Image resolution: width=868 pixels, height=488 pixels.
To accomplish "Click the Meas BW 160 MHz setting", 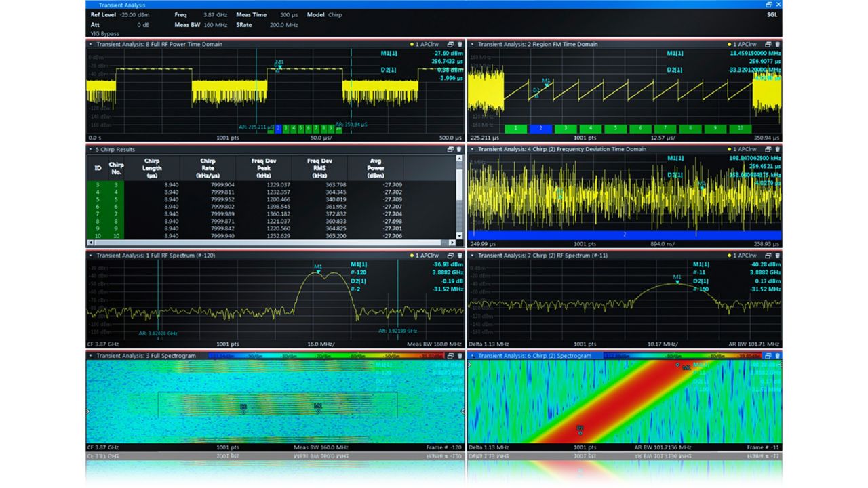I will click(x=201, y=25).
